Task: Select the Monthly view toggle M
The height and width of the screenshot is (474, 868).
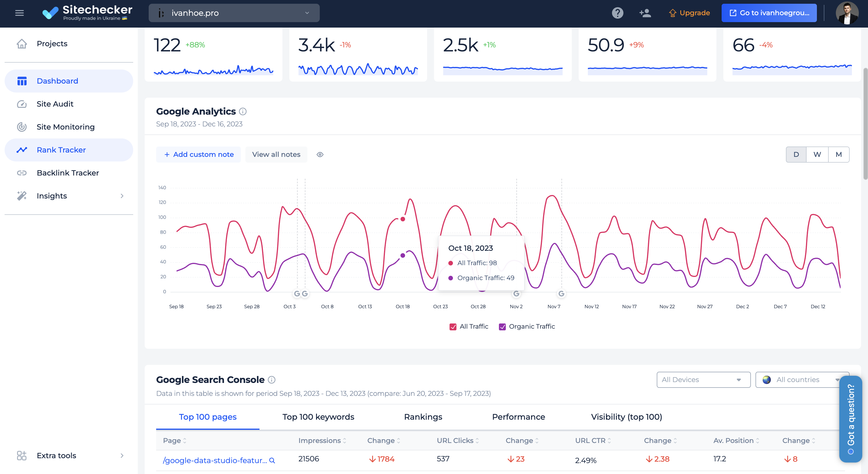Action: point(838,154)
